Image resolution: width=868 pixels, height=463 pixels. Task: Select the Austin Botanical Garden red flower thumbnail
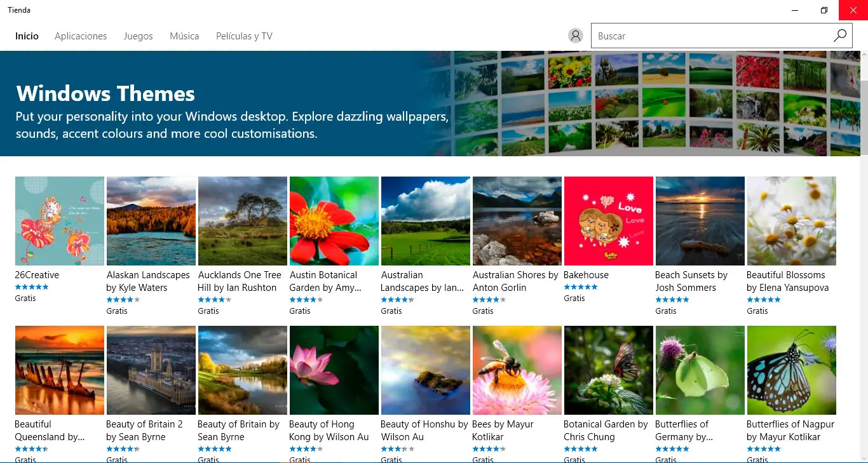click(334, 221)
